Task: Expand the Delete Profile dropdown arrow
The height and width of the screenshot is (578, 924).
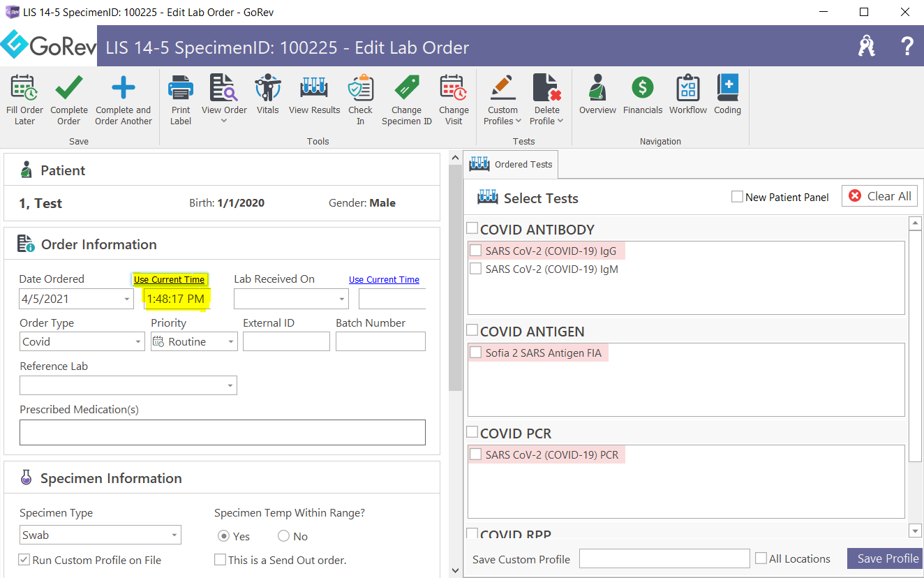Action: (x=560, y=121)
